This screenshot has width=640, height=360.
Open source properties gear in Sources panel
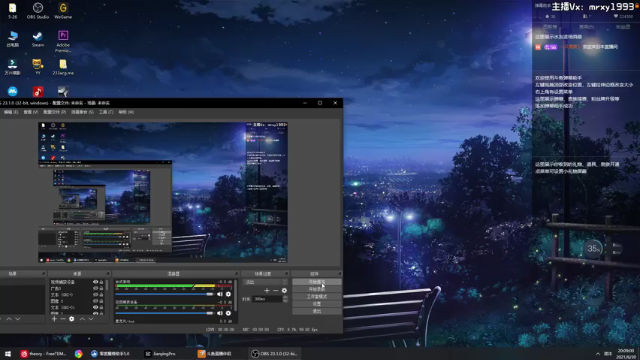(x=72, y=319)
